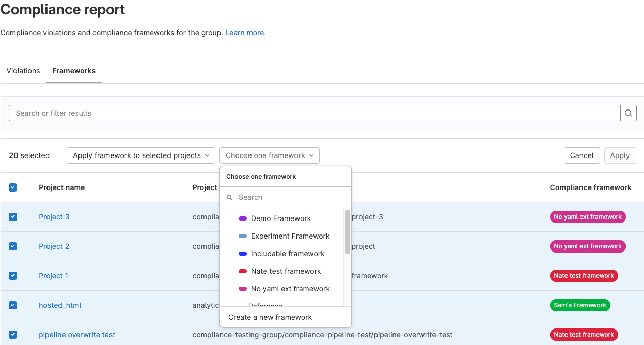Screen dimensions: 644x345
Task: Click the search icon inside the framework dropdown
Action: click(x=229, y=197)
